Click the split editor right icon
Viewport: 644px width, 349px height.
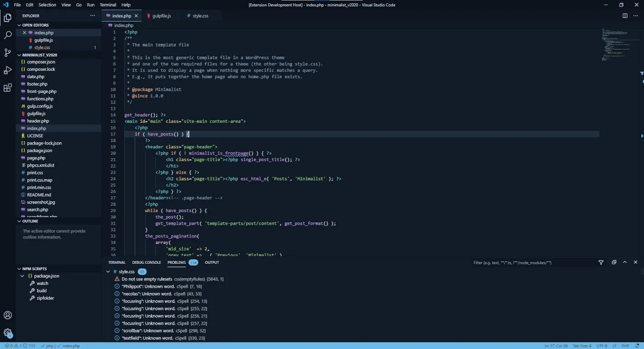point(625,16)
